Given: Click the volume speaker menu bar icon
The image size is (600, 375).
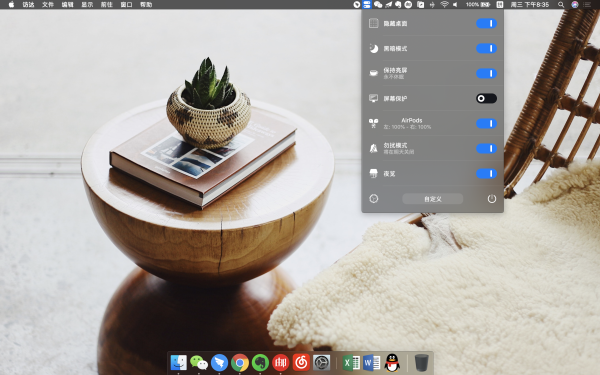Looking at the screenshot, I should tap(455, 5).
